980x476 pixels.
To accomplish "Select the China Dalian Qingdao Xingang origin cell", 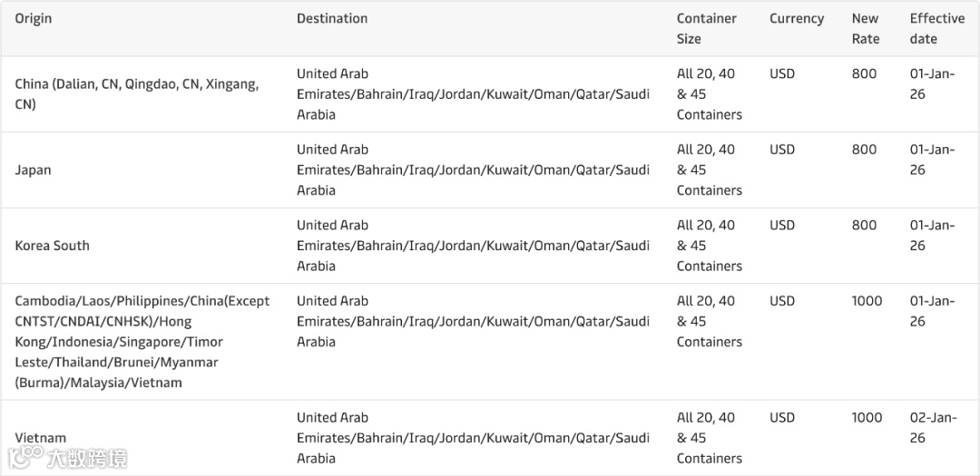I will (x=136, y=93).
